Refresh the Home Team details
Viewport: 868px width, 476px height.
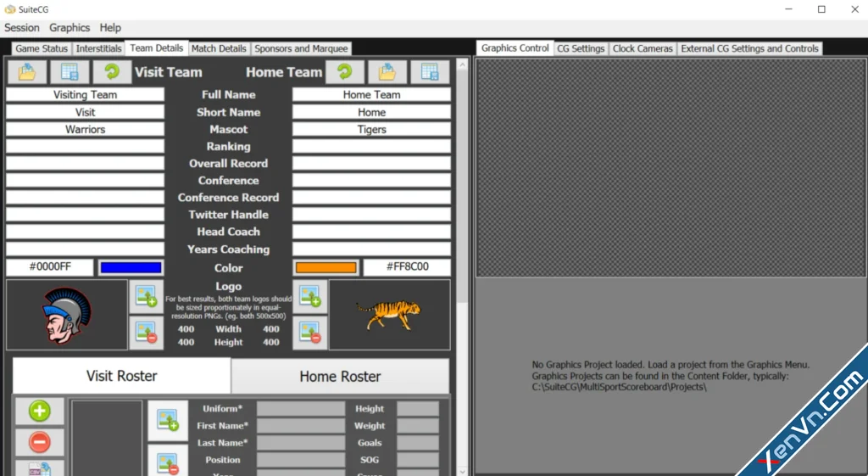pyautogui.click(x=345, y=71)
